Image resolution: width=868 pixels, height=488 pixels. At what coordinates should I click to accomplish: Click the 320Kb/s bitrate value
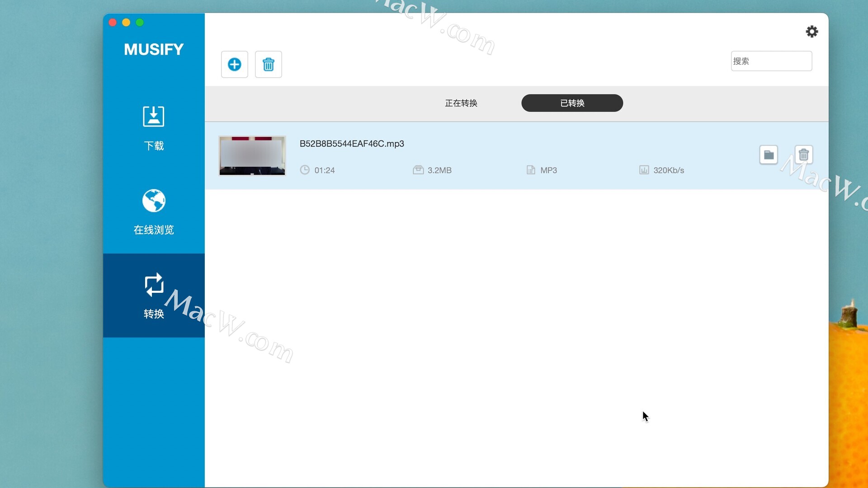669,170
